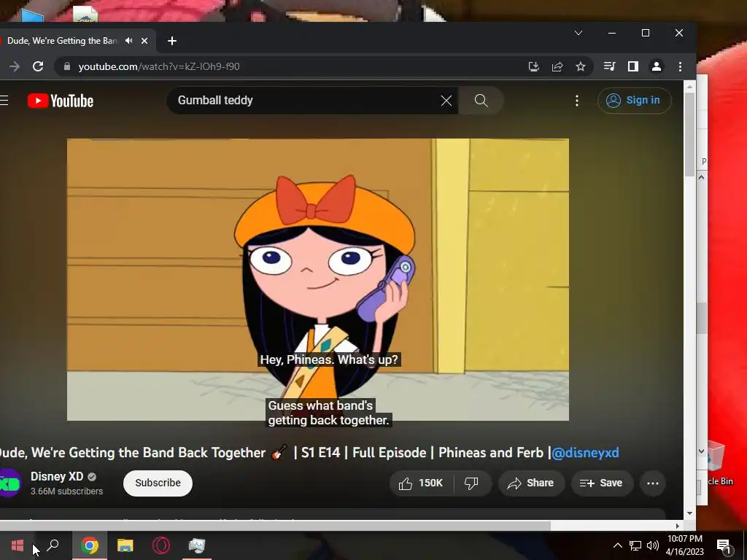Click page vertical scrollbar thumb

click(690, 135)
